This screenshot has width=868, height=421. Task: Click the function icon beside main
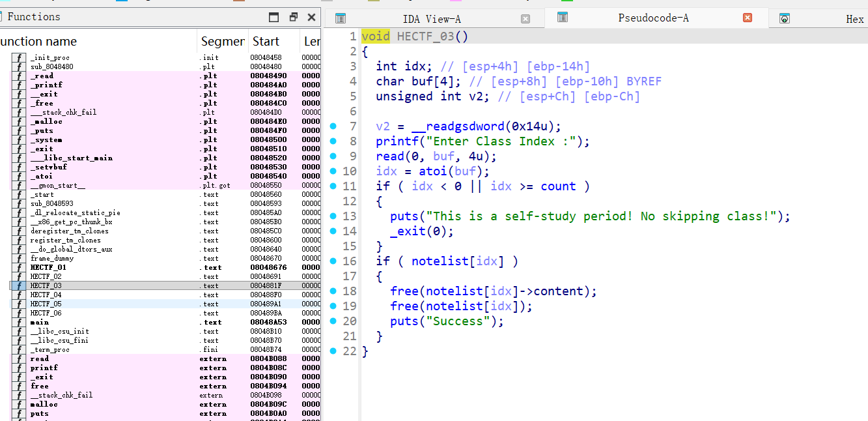pos(18,322)
